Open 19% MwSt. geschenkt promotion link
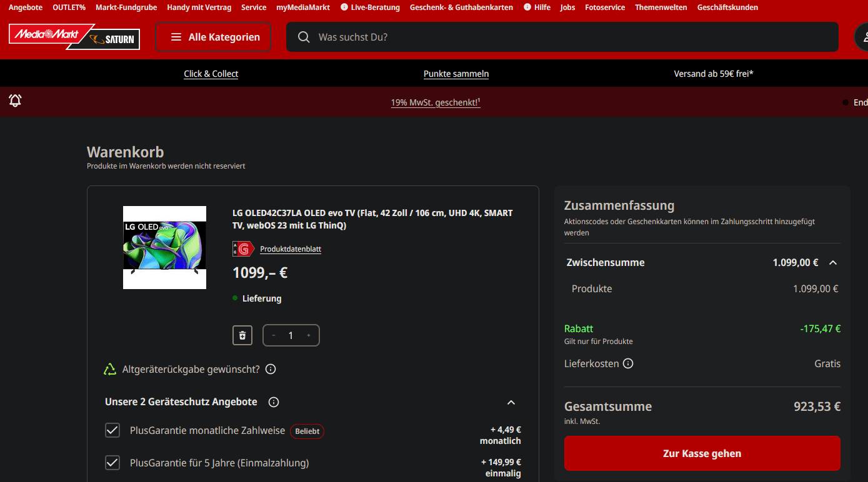This screenshot has height=482, width=868. click(x=436, y=102)
